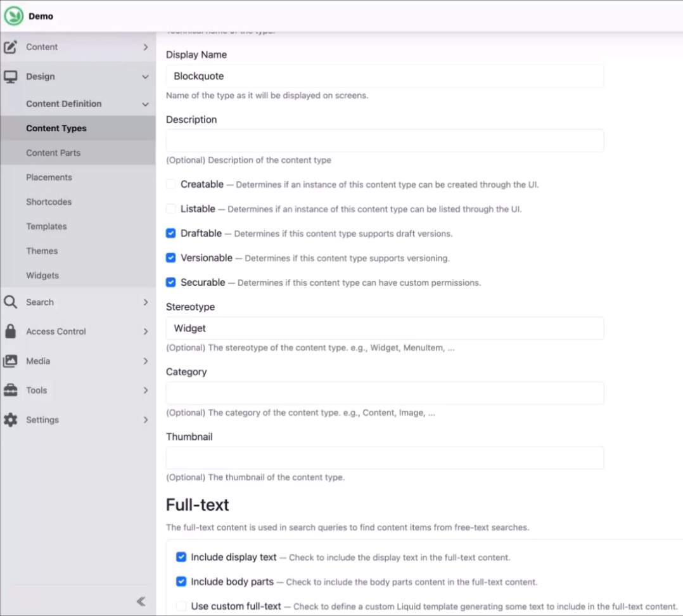Click the Thumbnail field label
Image resolution: width=683 pixels, height=616 pixels.
tap(189, 437)
